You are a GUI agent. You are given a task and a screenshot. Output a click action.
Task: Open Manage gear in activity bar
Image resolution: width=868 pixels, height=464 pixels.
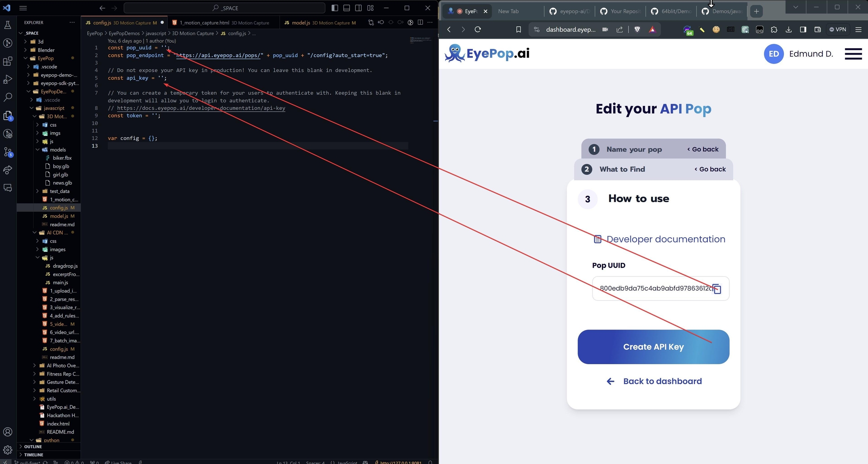[x=8, y=450]
